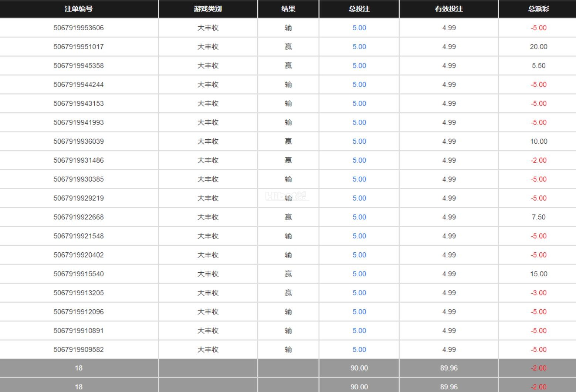Click the 注单编号 column header
This screenshot has height=392, width=576.
[x=78, y=9]
